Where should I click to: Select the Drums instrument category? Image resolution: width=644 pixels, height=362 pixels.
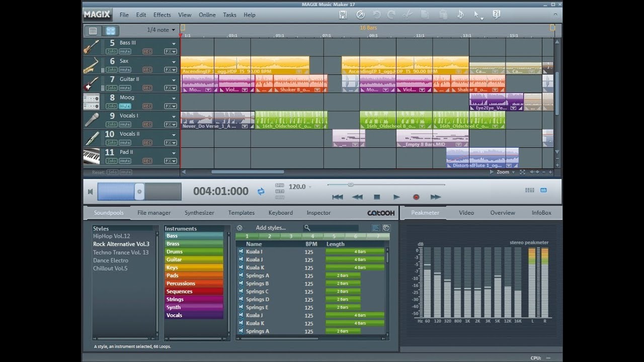click(x=194, y=251)
